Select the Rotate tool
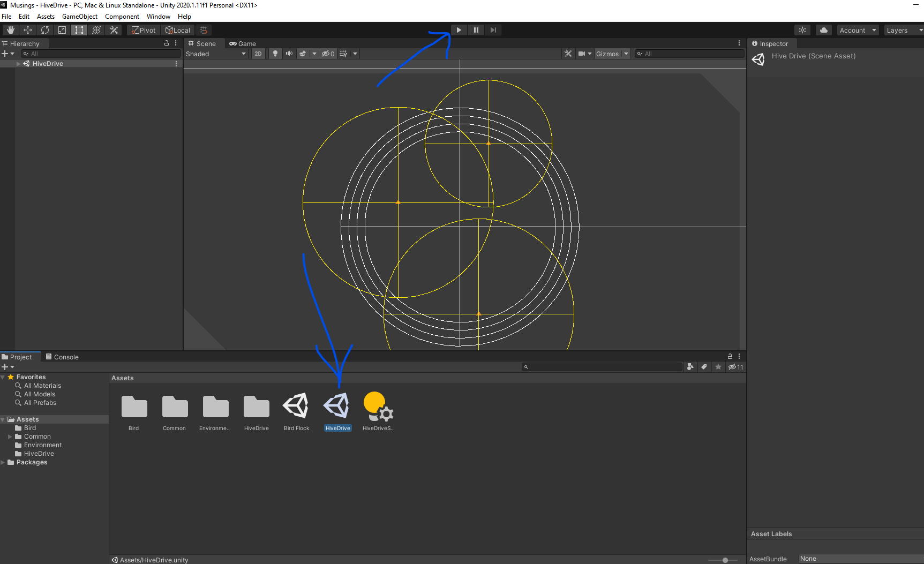The width and height of the screenshot is (924, 564). click(x=45, y=30)
